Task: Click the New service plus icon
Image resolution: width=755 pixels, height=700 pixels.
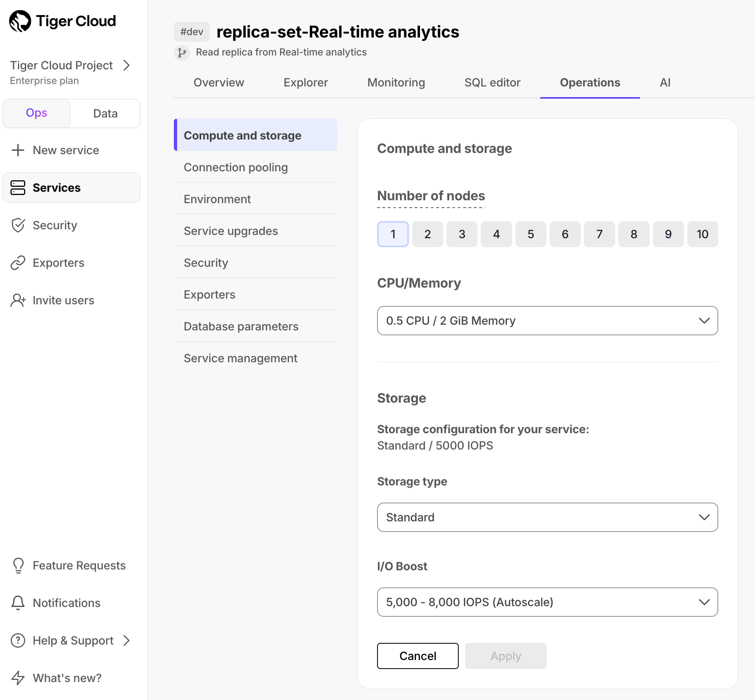Action: point(18,150)
